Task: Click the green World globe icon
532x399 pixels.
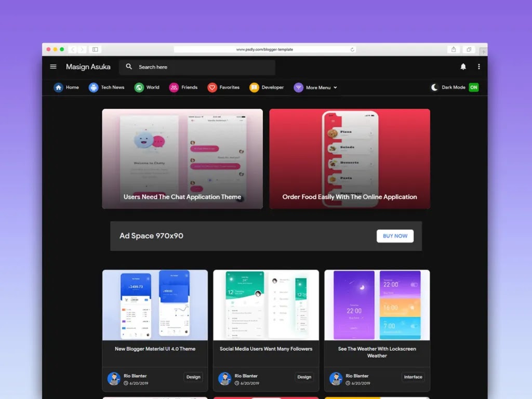Action: [x=139, y=87]
